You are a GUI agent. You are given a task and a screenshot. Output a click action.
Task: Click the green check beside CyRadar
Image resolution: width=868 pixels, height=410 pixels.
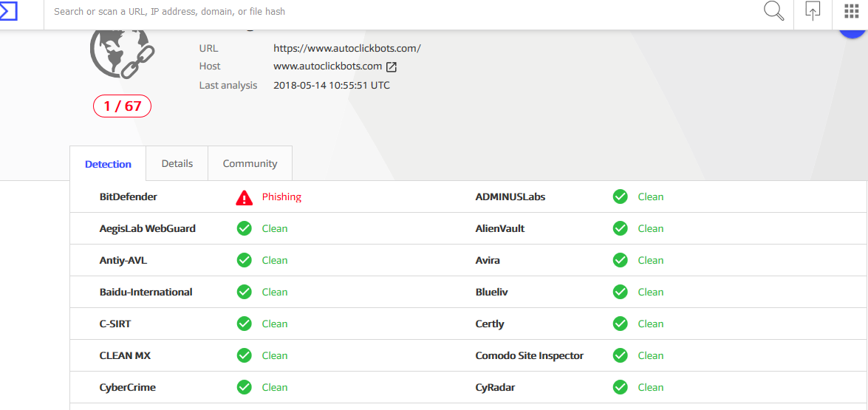pyautogui.click(x=620, y=387)
